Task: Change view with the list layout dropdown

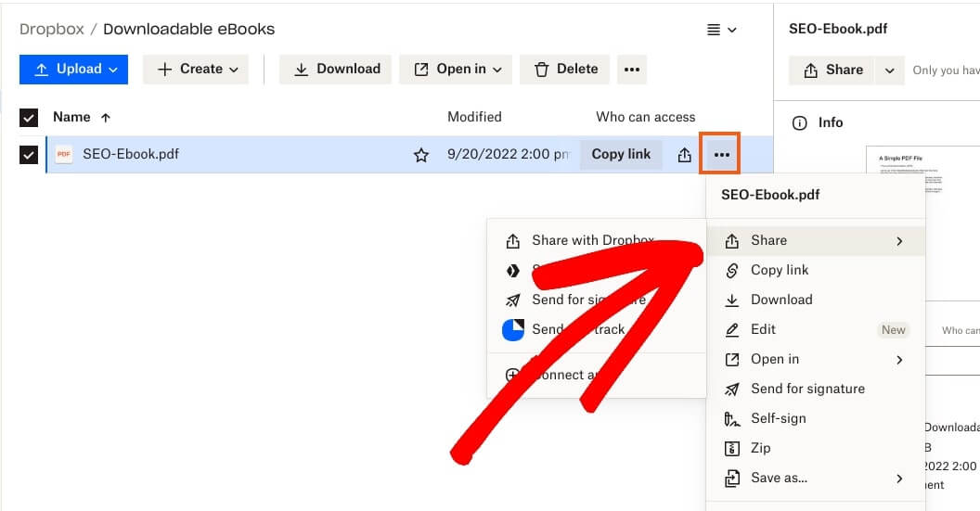Action: click(x=721, y=30)
